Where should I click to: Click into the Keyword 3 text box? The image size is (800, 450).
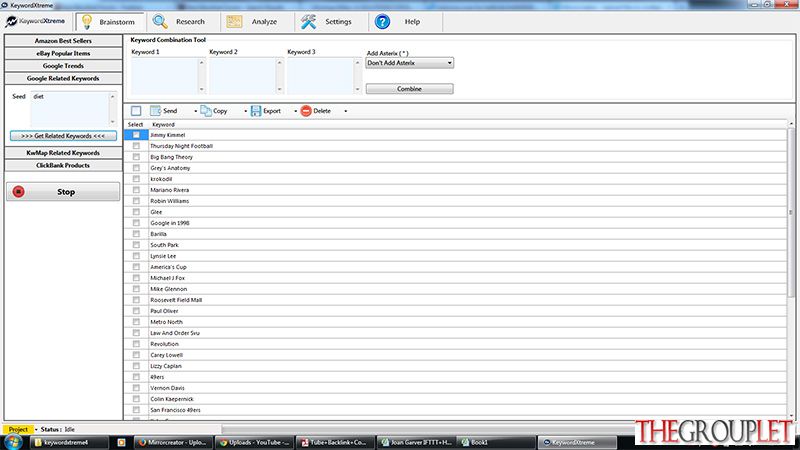321,76
